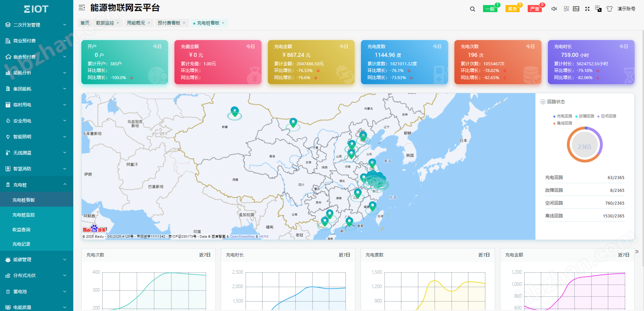The width and height of the screenshot is (644, 311).
Task: Open the OpenStreetMap attribution link
Action: point(242,237)
